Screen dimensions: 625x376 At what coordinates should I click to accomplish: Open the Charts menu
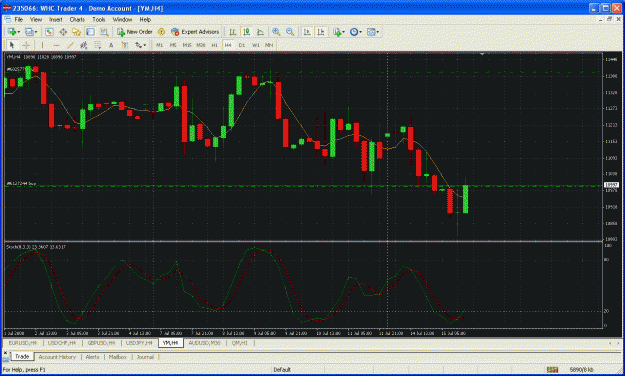(x=77, y=19)
